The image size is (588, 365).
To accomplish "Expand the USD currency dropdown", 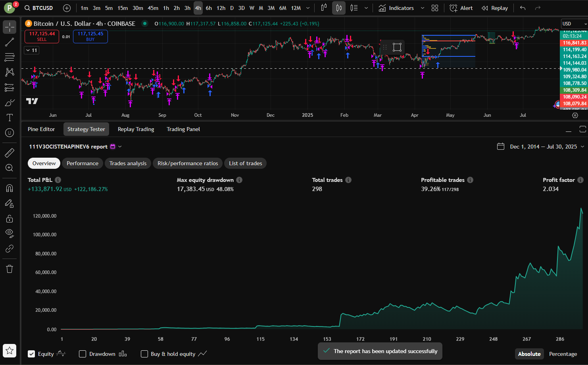I will pos(574,24).
